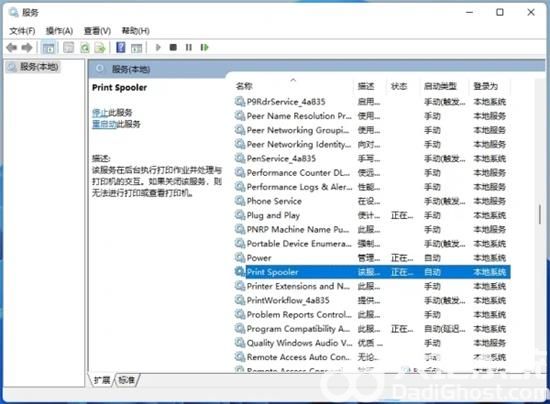Switch to the 扩展 tab
The width and height of the screenshot is (550, 404).
coord(102,380)
